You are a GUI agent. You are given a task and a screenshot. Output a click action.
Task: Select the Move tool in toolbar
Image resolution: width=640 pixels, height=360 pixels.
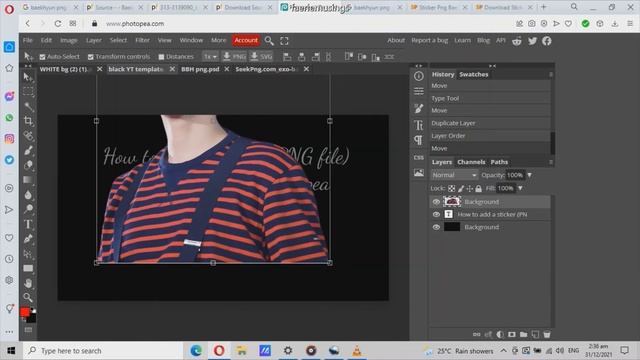pyautogui.click(x=28, y=77)
